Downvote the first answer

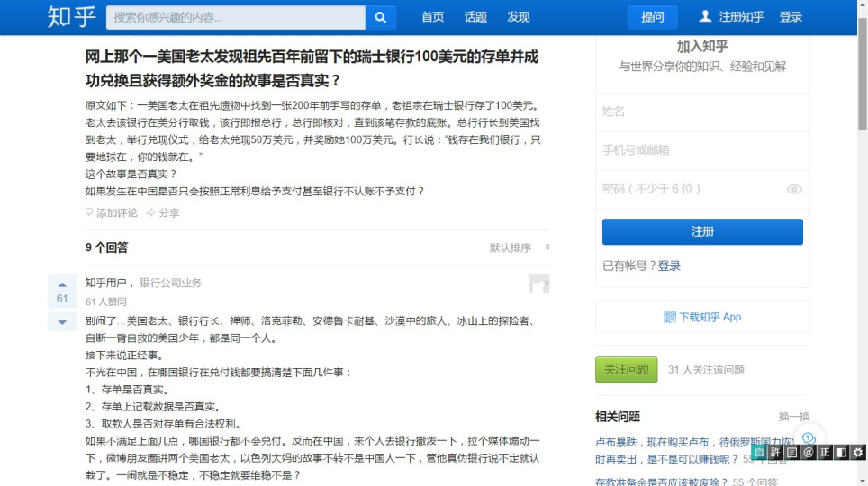coord(62,322)
